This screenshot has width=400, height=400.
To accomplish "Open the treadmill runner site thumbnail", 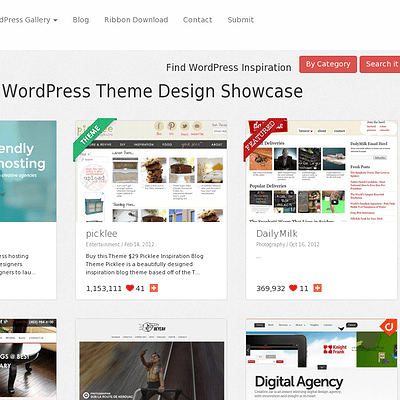I will [151, 359].
